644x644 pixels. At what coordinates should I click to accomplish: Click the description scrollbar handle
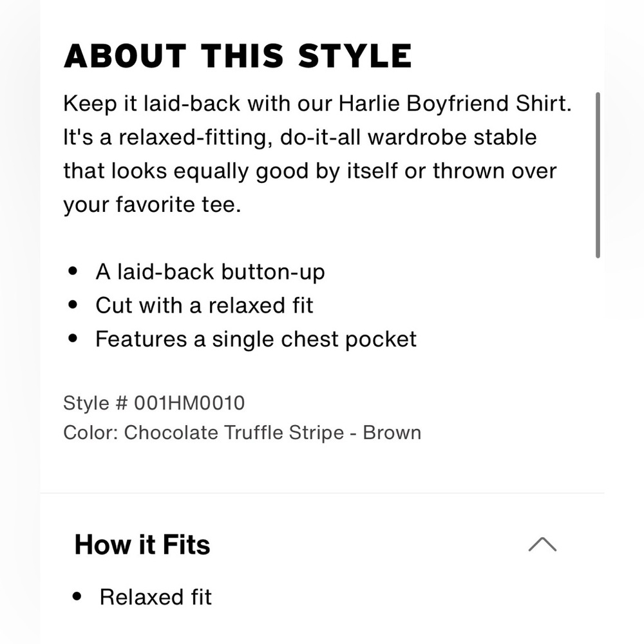[598, 175]
